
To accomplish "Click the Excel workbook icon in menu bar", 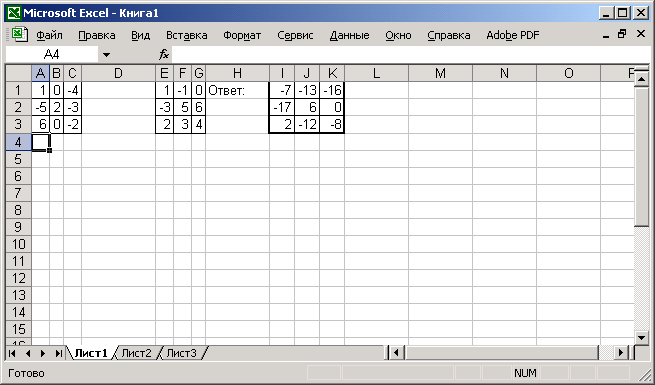I will [19, 34].
